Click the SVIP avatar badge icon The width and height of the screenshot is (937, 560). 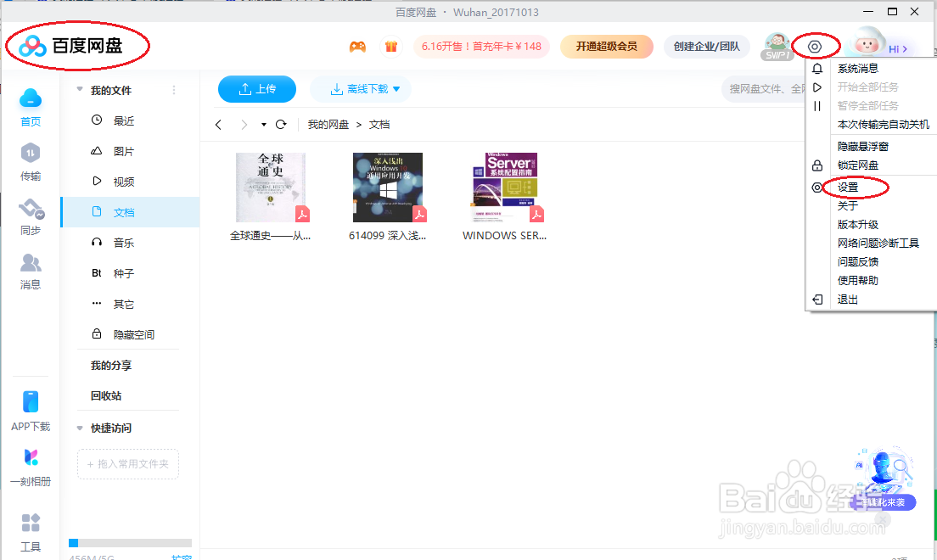tap(777, 47)
